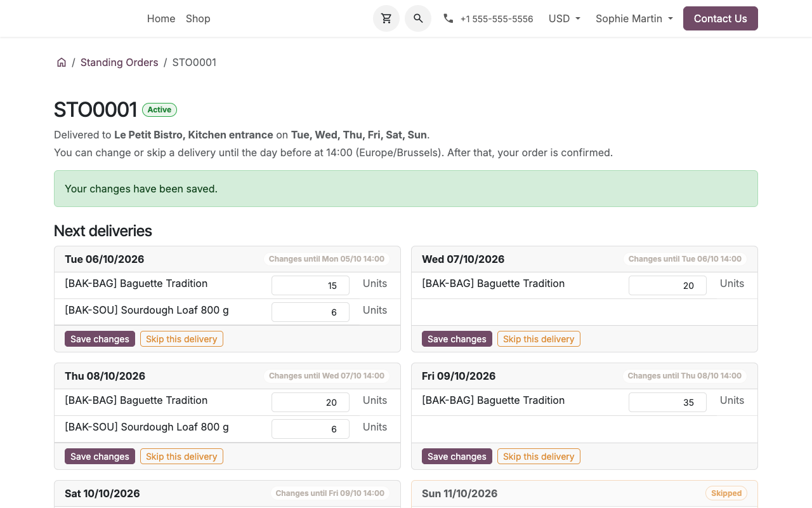Click the Next deliveries heading
The height and width of the screenshot is (508, 812).
click(x=103, y=231)
